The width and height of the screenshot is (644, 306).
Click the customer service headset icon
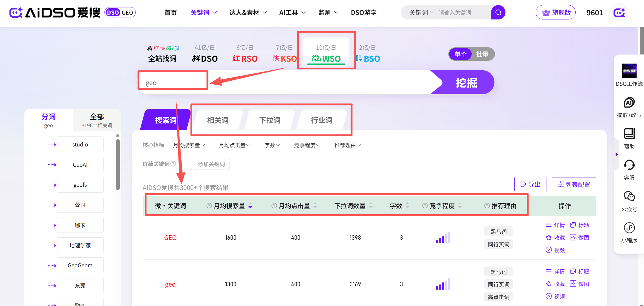click(629, 165)
